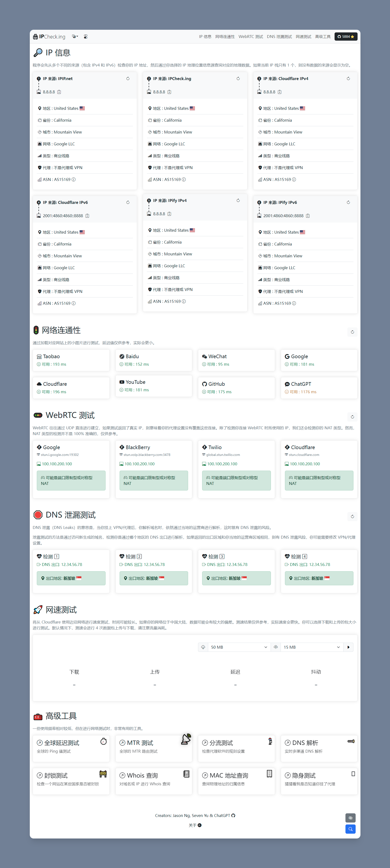The height and width of the screenshot is (868, 390).
Task: Refresh the Cloudflare IPv4 source card
Action: point(348,79)
